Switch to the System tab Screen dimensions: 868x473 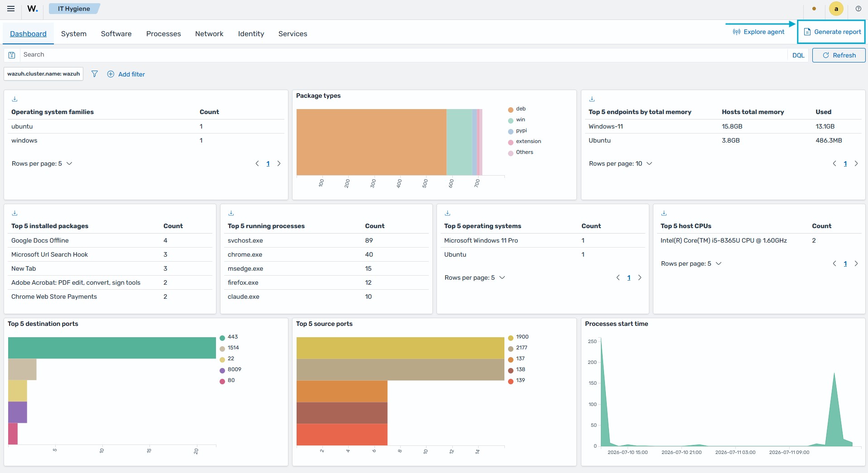coord(74,33)
